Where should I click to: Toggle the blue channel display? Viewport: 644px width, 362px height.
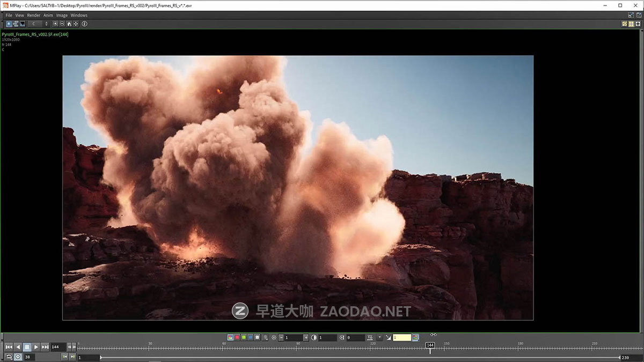pyautogui.click(x=251, y=337)
